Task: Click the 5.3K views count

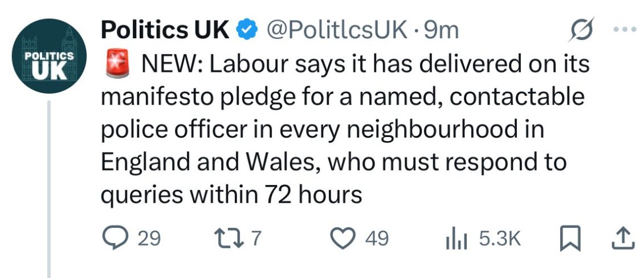Action: click(499, 239)
